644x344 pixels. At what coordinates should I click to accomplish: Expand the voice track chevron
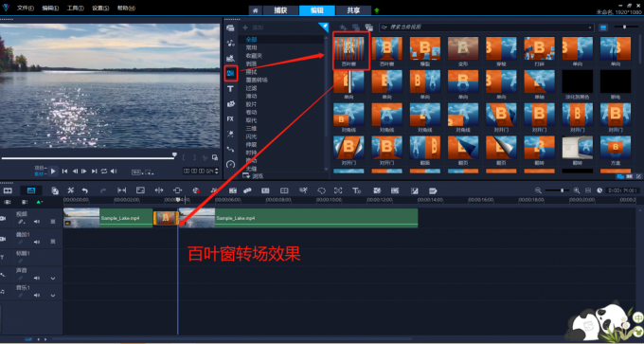53,279
